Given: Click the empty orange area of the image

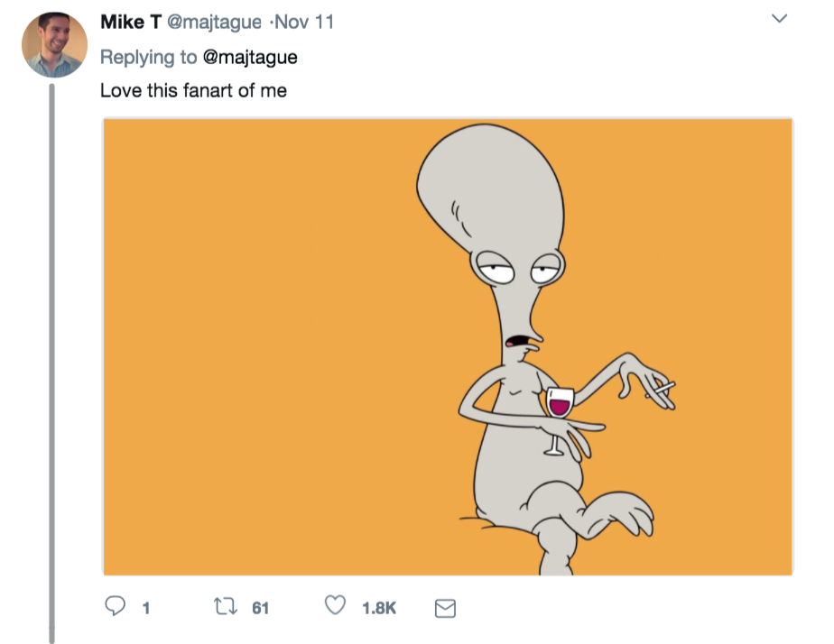Looking at the screenshot, I should point(253,343).
